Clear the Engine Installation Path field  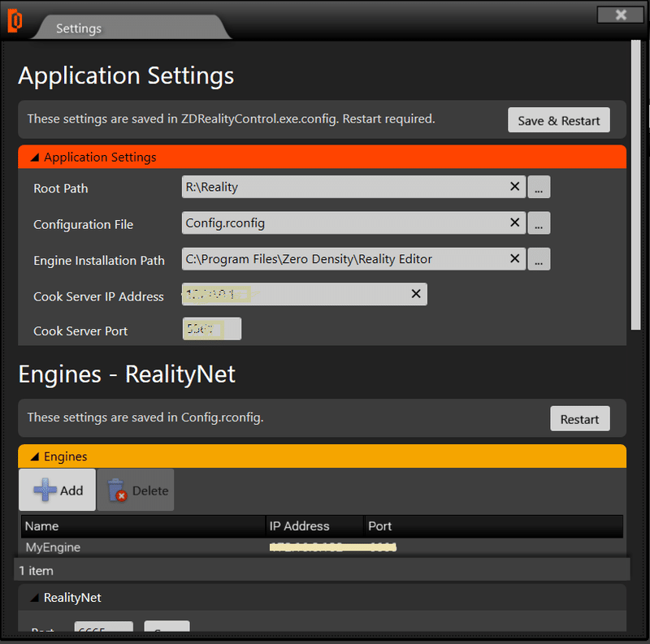point(514,259)
